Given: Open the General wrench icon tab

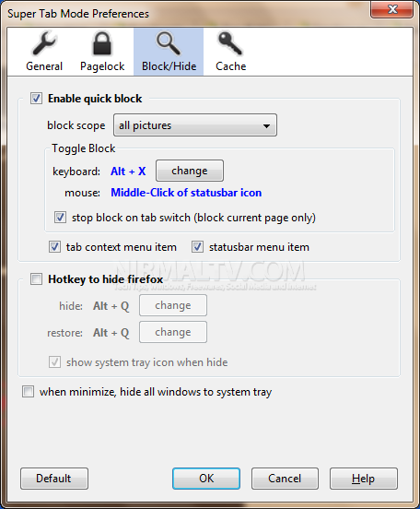Looking at the screenshot, I should point(44,43).
